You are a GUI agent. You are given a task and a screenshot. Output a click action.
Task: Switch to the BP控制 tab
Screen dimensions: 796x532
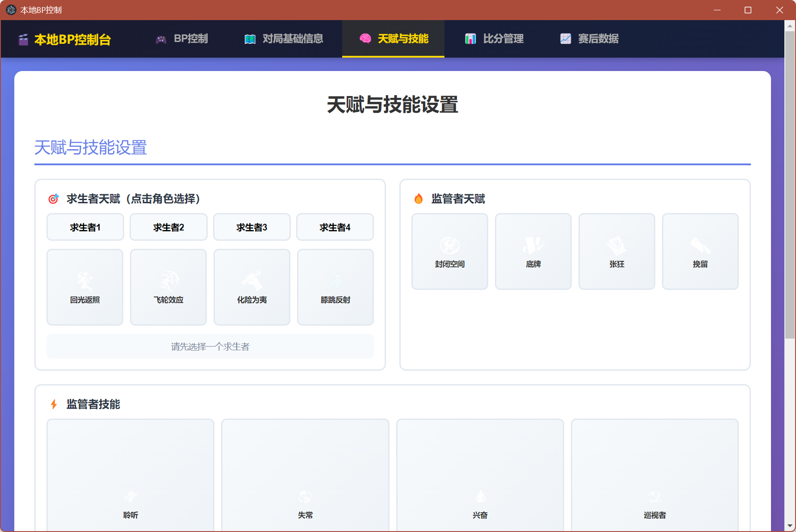pos(191,39)
